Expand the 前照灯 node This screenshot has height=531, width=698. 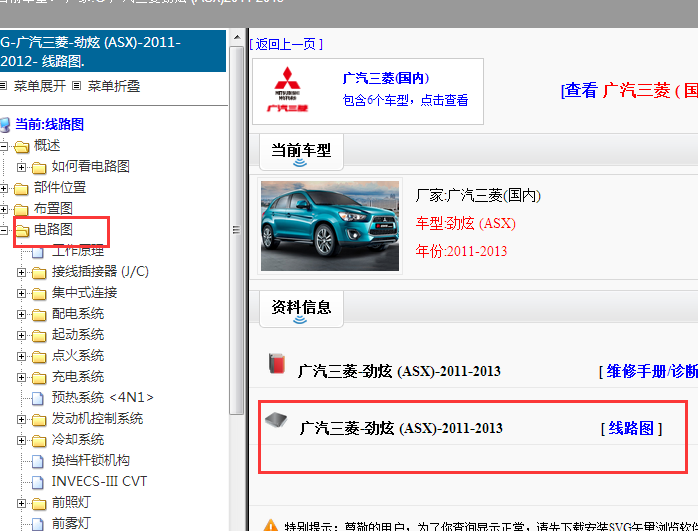click(21, 503)
